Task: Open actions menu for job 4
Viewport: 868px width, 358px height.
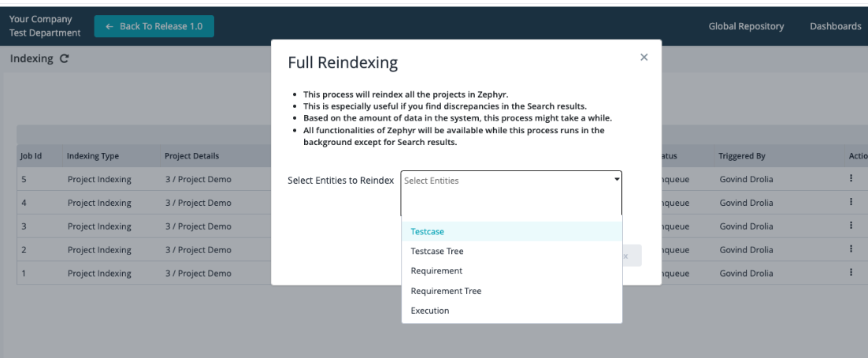Action: click(x=851, y=203)
